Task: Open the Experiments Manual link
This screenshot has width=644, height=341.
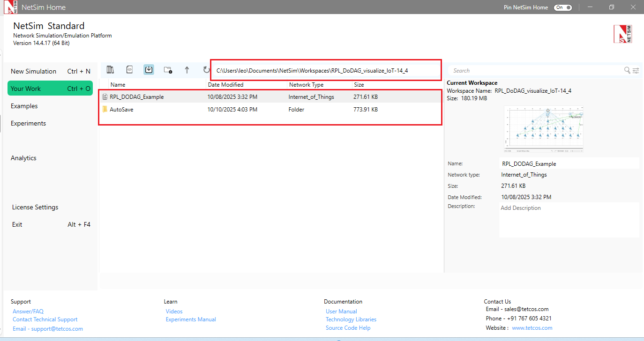Action: tap(191, 319)
